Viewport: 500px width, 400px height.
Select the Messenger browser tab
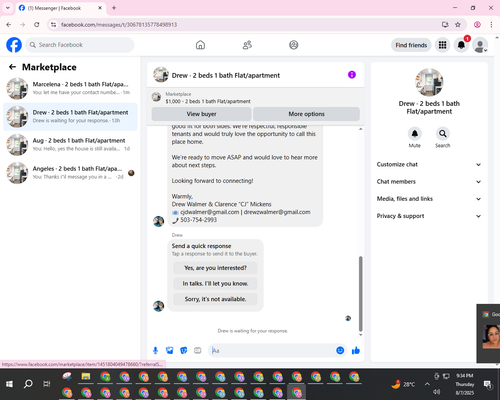(60, 8)
